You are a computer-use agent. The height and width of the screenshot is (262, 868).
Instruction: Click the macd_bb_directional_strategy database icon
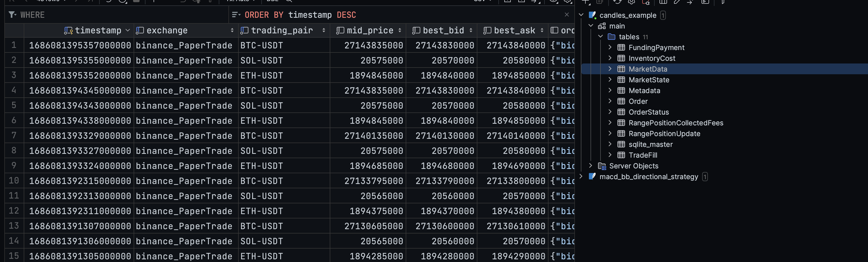592,176
